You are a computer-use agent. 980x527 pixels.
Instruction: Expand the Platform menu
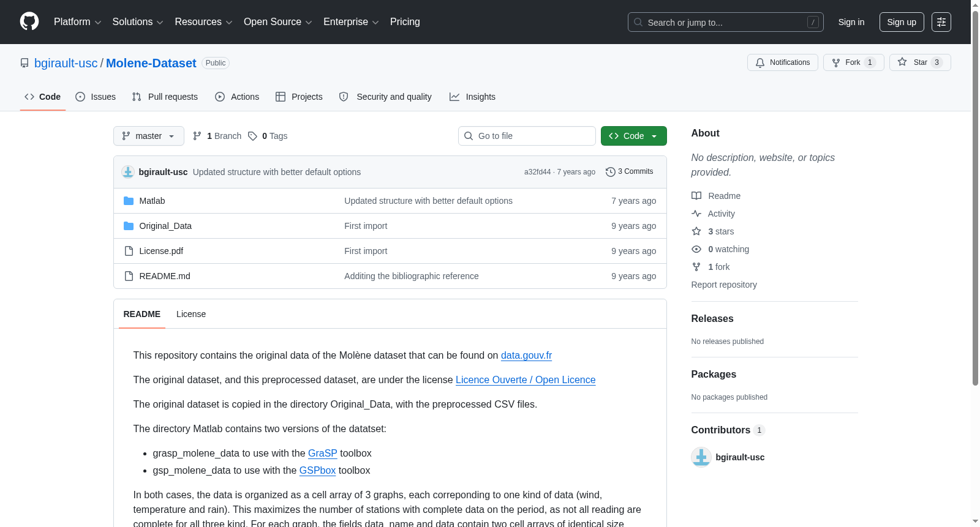pos(78,22)
